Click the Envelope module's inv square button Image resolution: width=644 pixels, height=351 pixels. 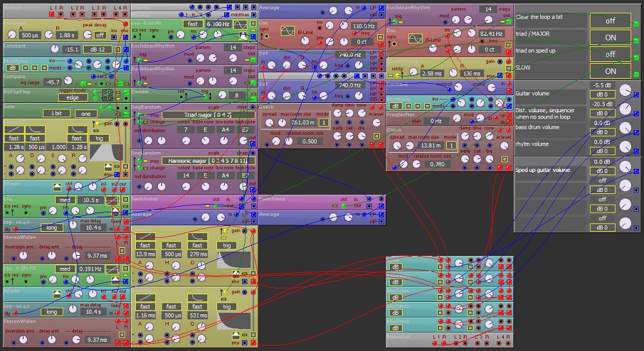pyautogui.click(x=114, y=37)
